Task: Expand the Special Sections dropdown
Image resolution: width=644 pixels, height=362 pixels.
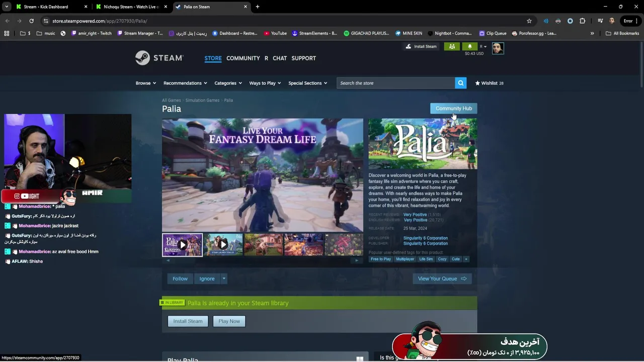Action: pos(307,83)
